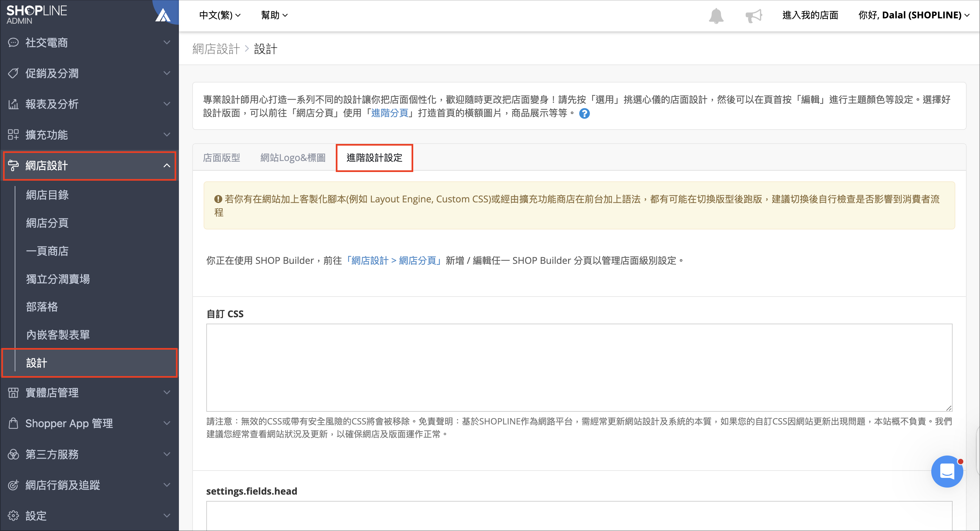Click the SHOPLINE Admin logo
The width and height of the screenshot is (980, 531).
36,14
